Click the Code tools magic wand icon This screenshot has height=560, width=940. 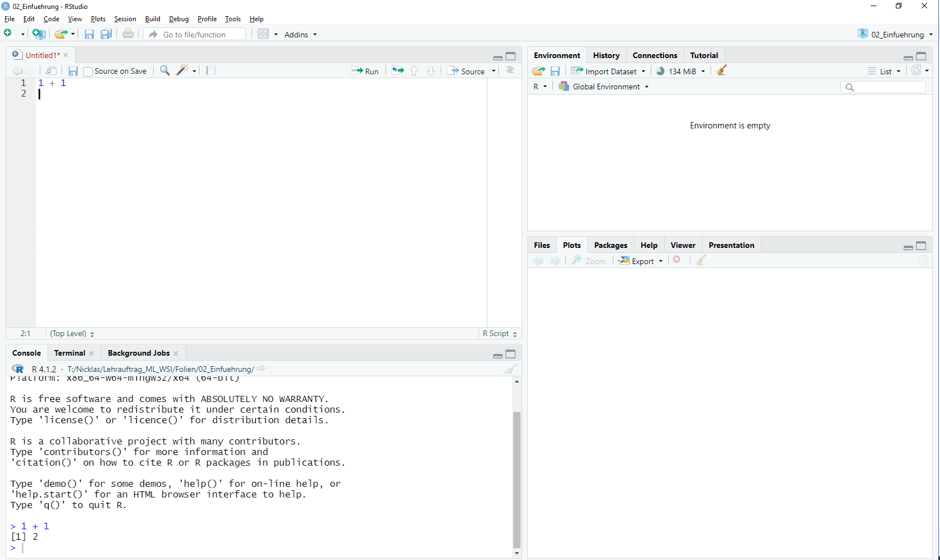click(x=182, y=70)
